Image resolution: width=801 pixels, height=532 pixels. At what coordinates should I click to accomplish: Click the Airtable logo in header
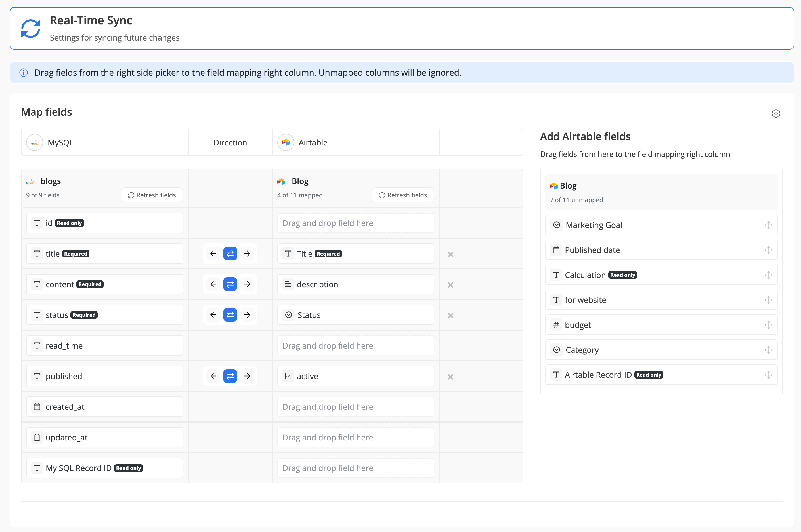pos(286,142)
